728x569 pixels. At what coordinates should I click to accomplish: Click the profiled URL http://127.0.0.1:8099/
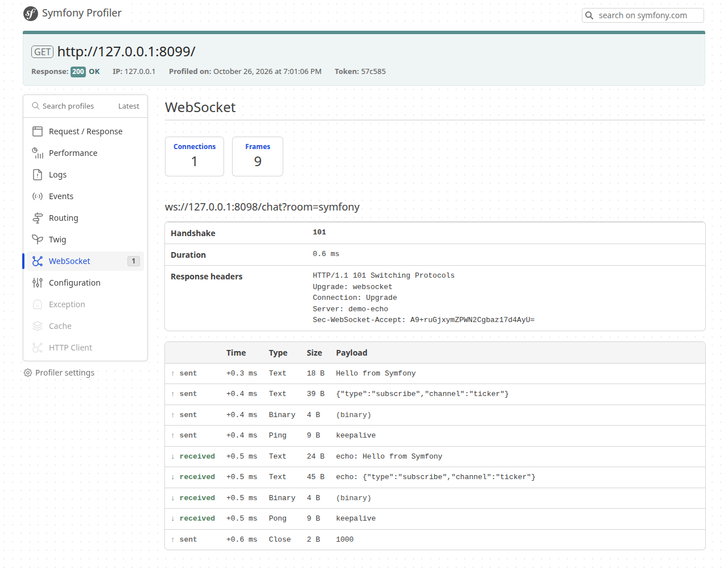pos(126,52)
